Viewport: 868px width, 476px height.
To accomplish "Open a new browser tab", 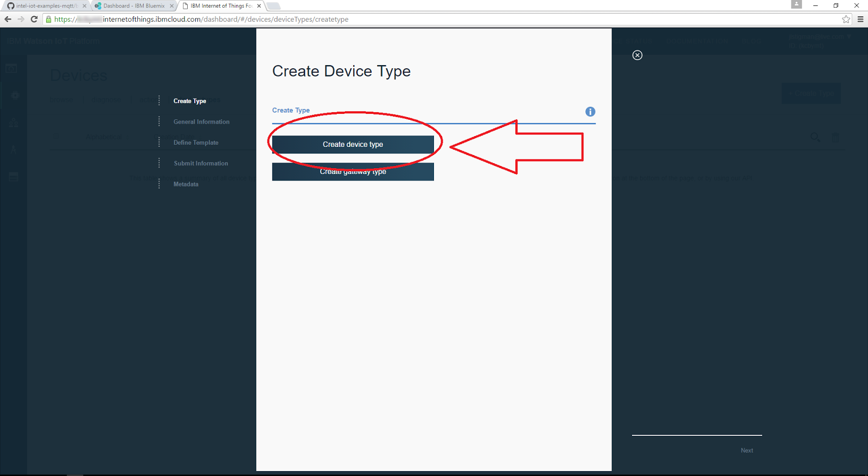I will pos(273,6).
